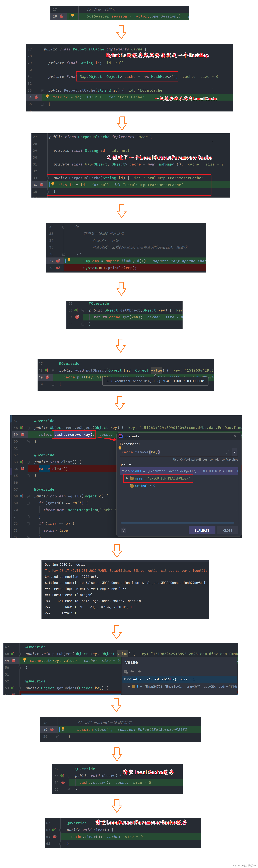Toggle breakpoint on cache.clear() line beside Evaluate dialog
The image size is (258, 868).
[23, 469]
